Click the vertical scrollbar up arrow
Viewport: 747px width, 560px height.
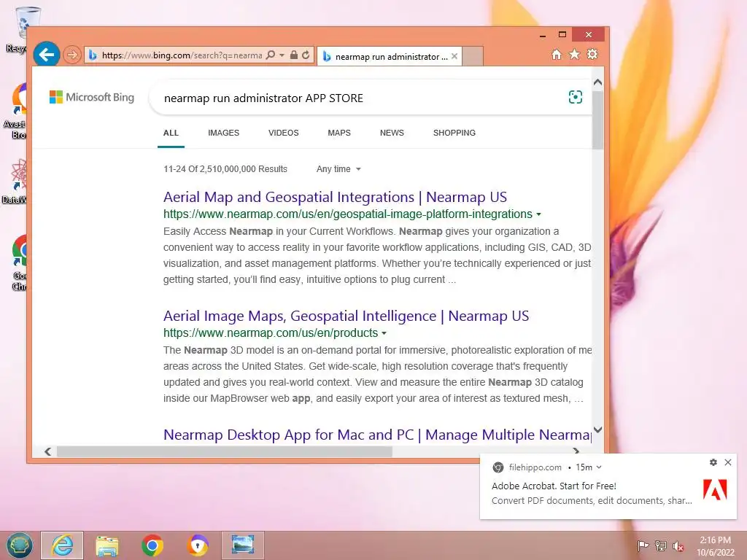tap(598, 82)
